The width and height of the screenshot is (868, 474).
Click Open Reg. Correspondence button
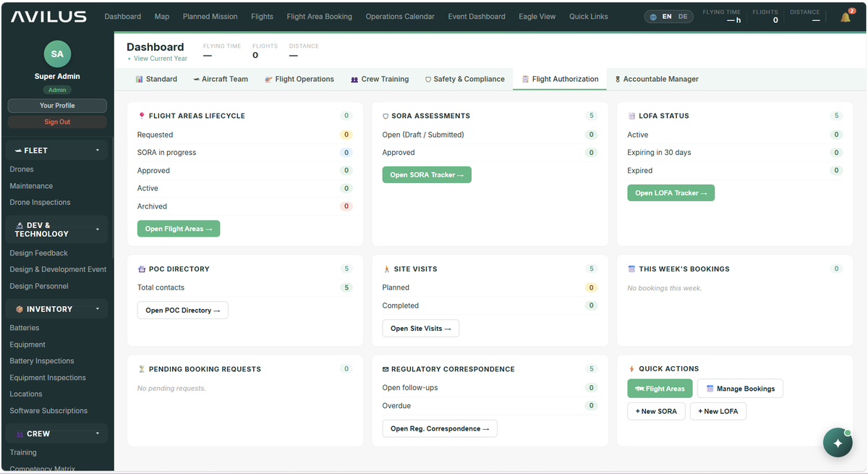tap(440, 428)
